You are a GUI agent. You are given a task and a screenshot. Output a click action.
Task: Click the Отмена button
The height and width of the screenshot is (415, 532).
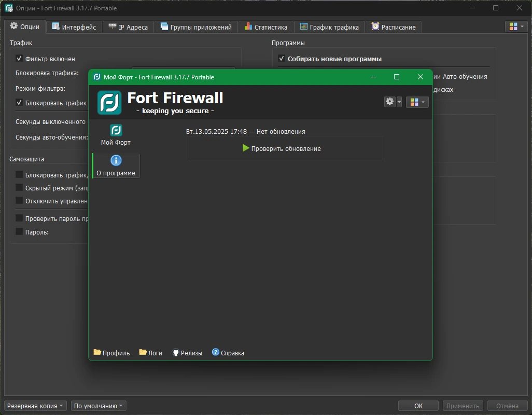tap(507, 406)
